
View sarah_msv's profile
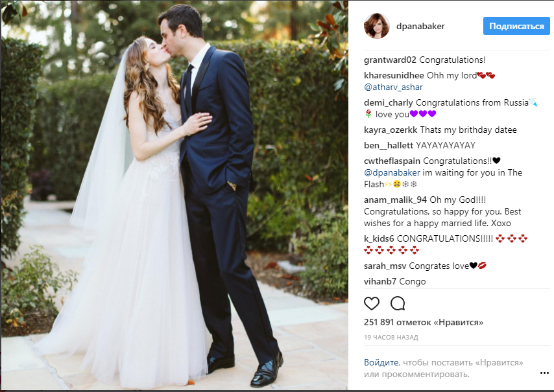click(385, 266)
